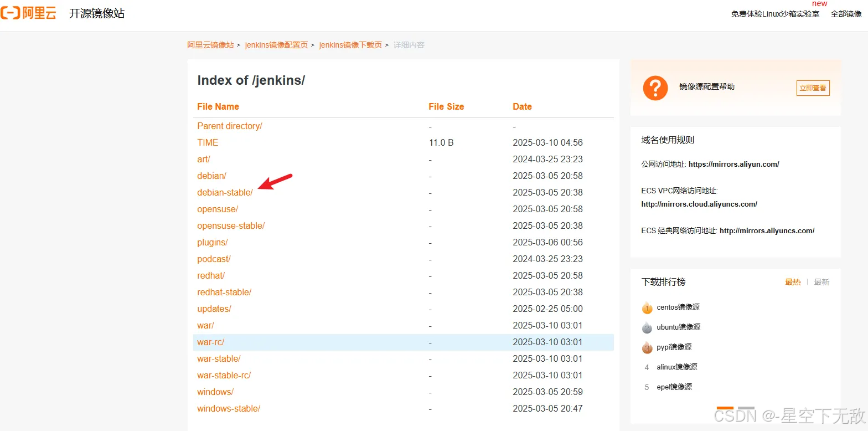
Task: Click the bronze rank-three medal beside pypi
Action: click(x=647, y=347)
